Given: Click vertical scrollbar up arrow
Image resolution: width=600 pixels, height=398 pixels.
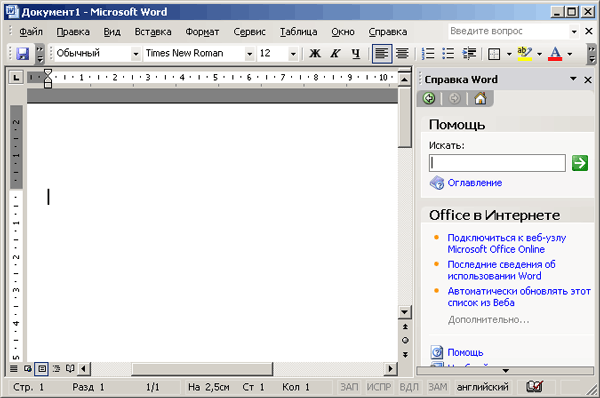Looking at the screenshot, I should pyautogui.click(x=404, y=80).
